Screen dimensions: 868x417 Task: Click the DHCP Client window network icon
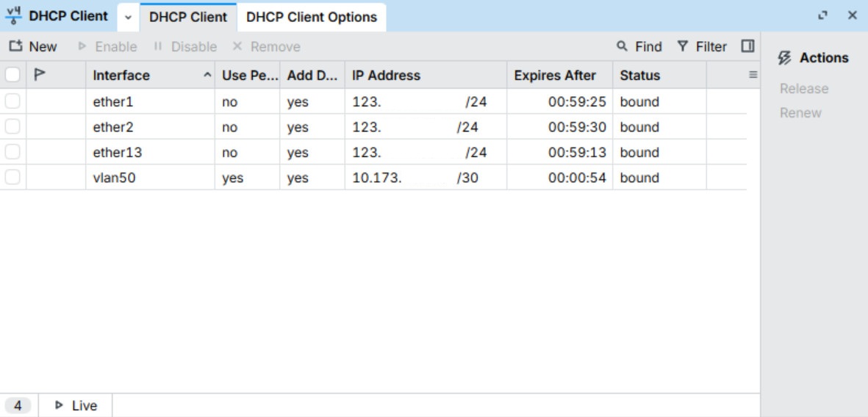(13, 16)
